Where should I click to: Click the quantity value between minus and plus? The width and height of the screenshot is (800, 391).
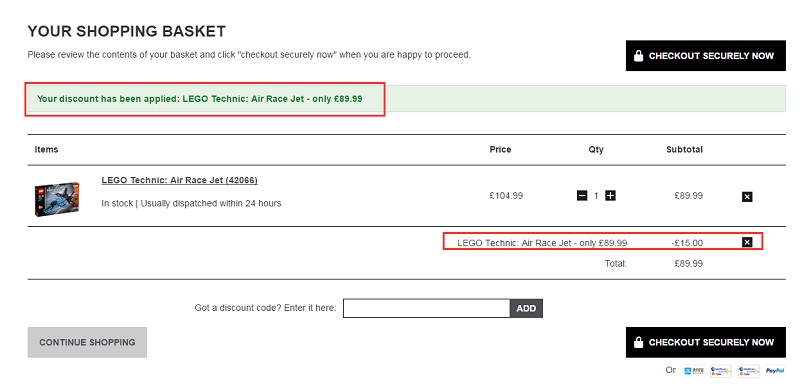(x=596, y=196)
